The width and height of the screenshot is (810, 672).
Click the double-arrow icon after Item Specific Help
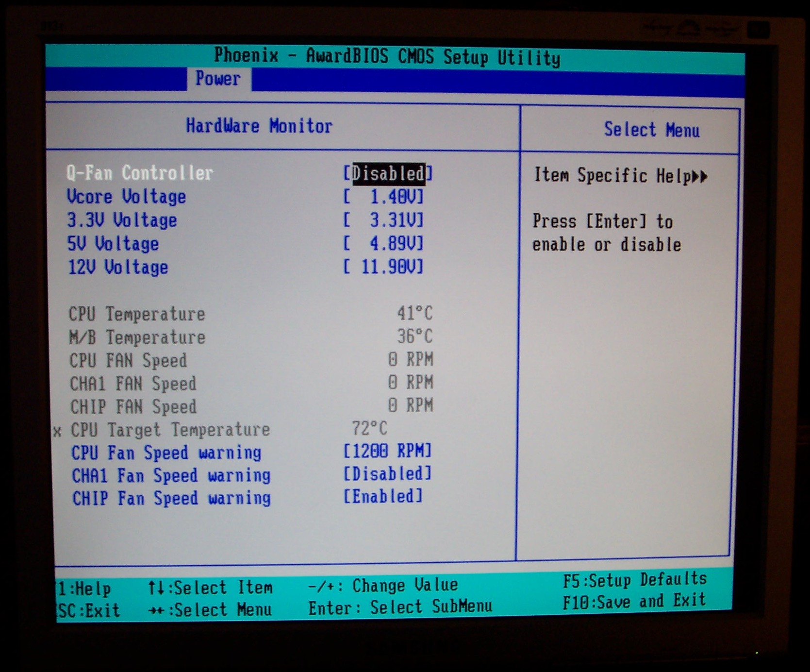(x=700, y=176)
